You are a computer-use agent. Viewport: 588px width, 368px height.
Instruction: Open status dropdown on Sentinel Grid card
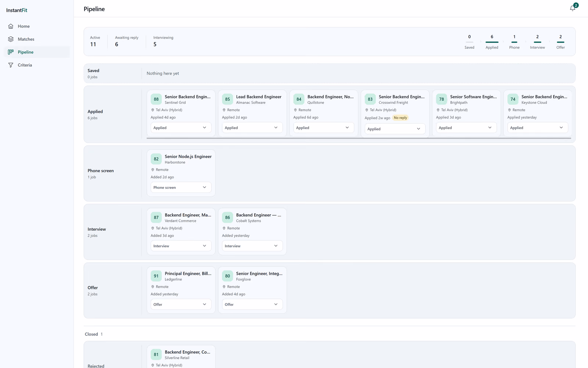181,128
